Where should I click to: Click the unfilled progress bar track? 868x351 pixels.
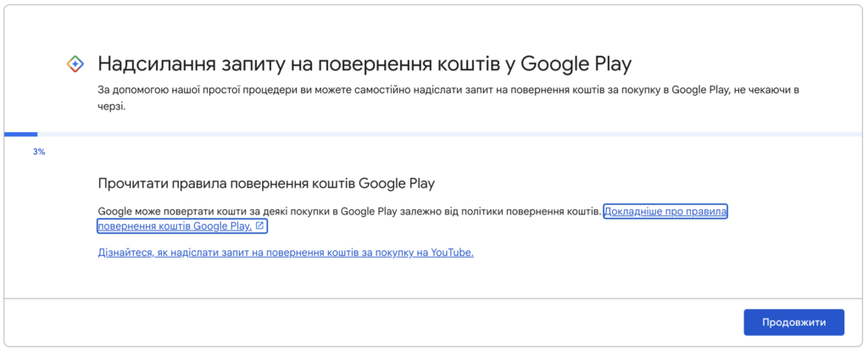(449, 134)
